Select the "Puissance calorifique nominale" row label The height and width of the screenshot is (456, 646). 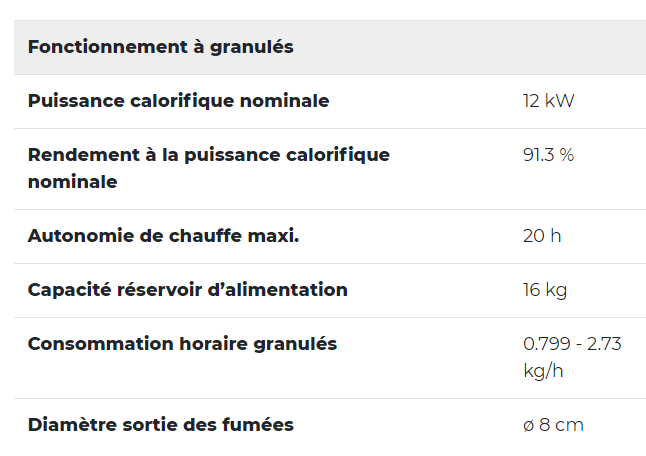click(x=178, y=101)
